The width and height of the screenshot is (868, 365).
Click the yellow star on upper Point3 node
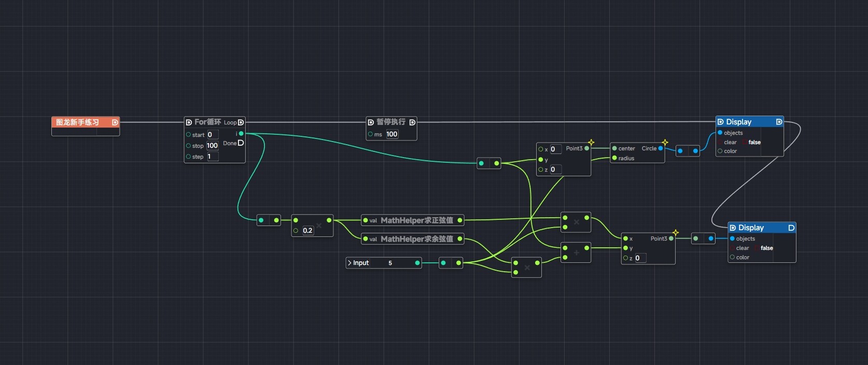pos(591,142)
